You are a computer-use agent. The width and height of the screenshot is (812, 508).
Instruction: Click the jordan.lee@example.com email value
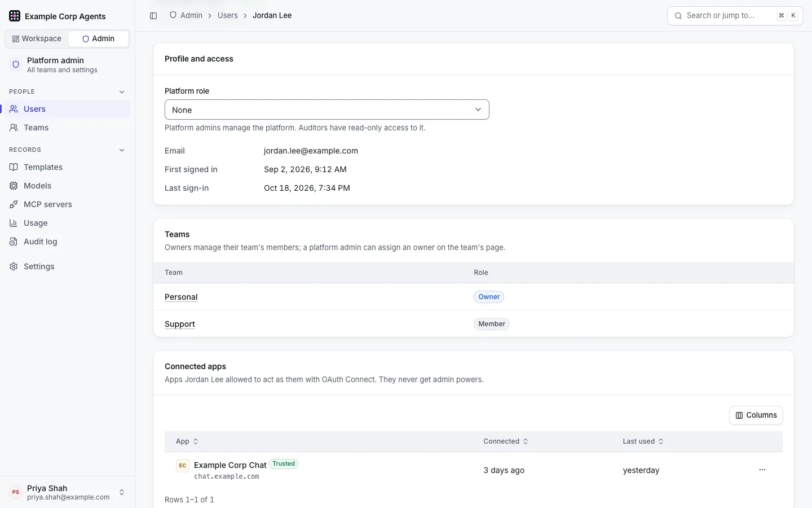pyautogui.click(x=311, y=151)
